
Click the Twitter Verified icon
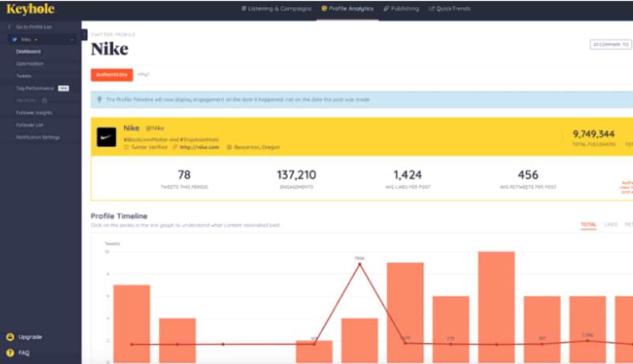pyautogui.click(x=126, y=147)
